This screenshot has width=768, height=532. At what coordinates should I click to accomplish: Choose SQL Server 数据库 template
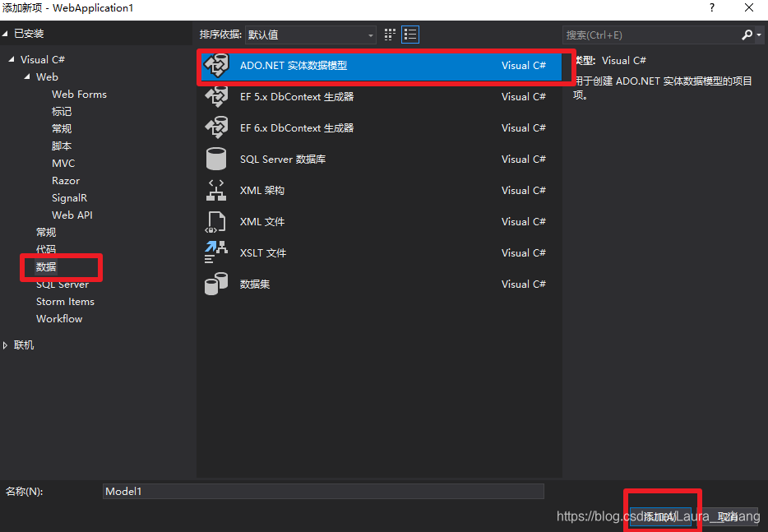tap(381, 160)
